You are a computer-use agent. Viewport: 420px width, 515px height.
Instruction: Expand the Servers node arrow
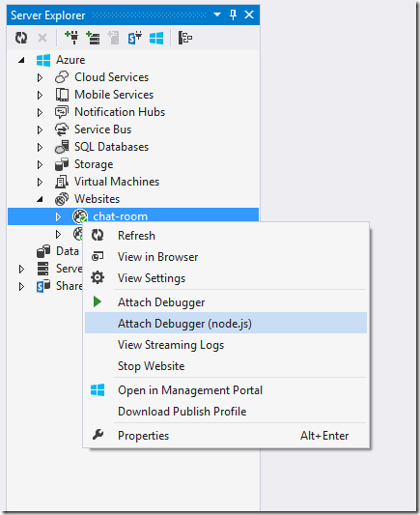coord(21,269)
